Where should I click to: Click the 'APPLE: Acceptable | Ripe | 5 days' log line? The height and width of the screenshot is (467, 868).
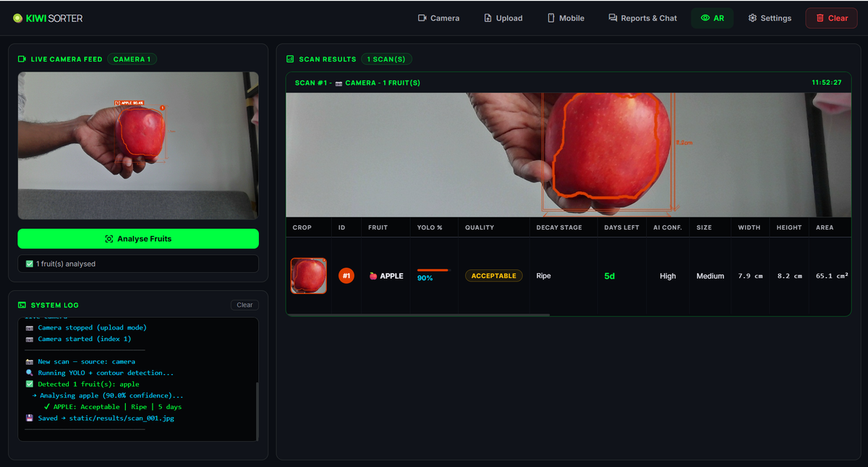point(113,407)
